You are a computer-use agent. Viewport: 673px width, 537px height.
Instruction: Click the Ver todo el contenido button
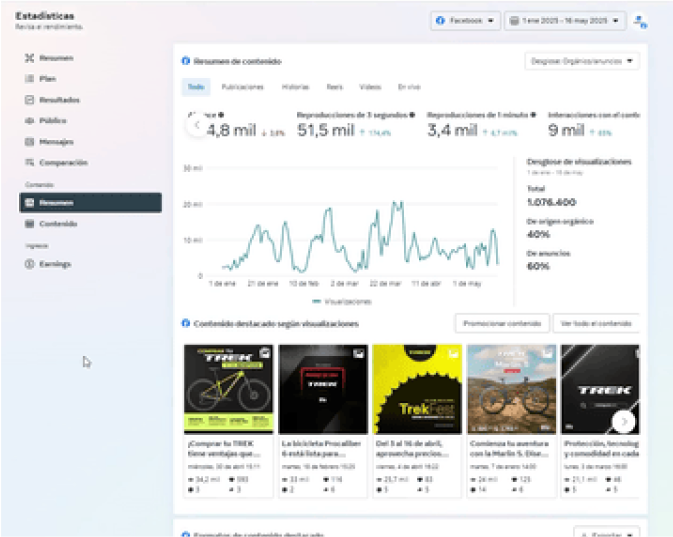click(597, 323)
